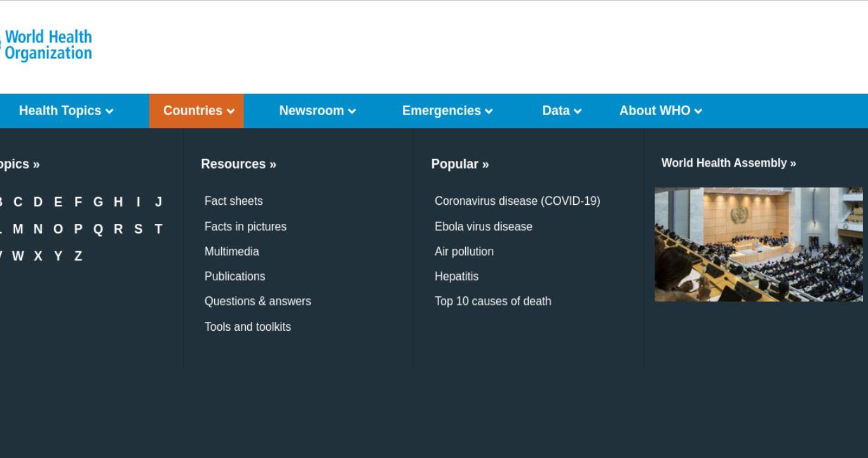The height and width of the screenshot is (458, 868).
Task: Expand the Newsroom menu
Action: 317,111
